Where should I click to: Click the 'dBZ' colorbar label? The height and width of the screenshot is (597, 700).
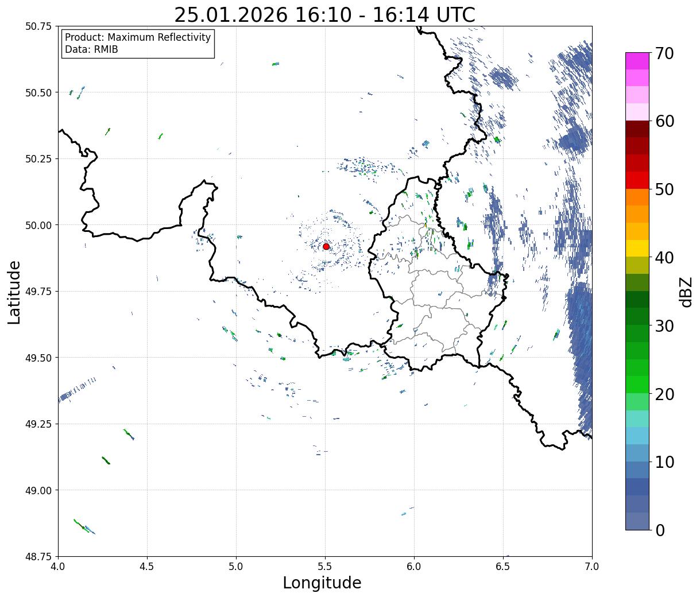(686, 292)
